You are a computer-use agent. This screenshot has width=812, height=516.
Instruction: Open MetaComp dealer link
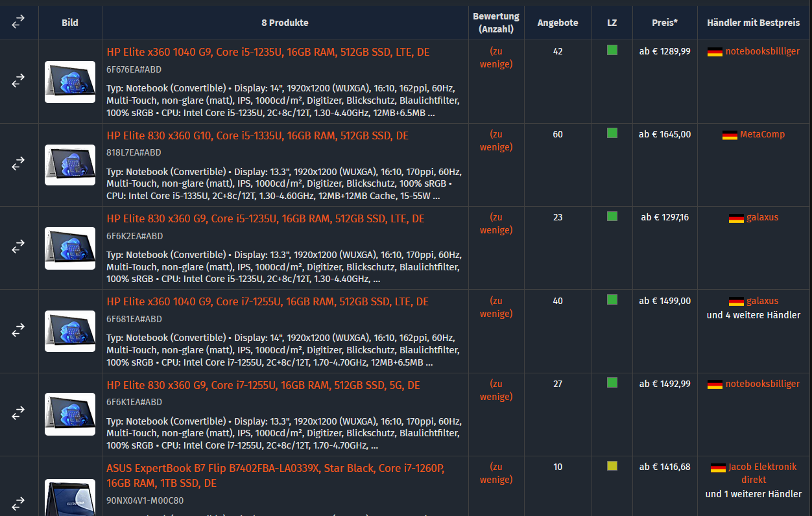tap(762, 134)
